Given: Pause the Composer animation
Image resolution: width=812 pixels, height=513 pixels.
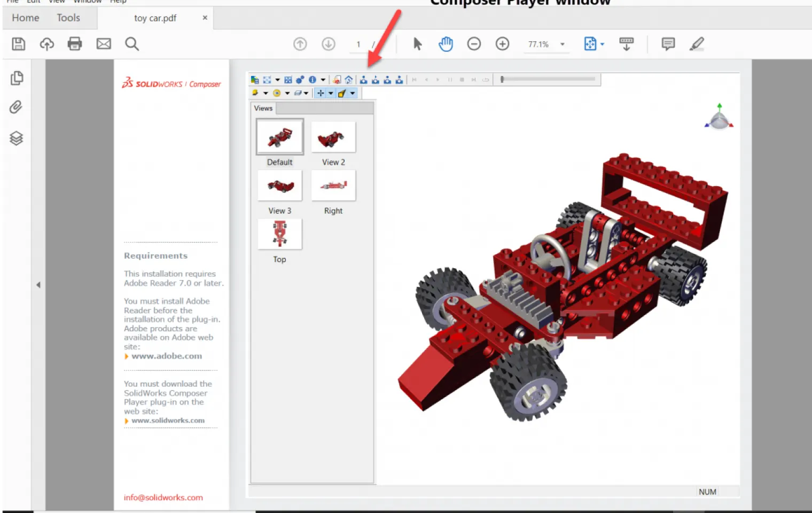Looking at the screenshot, I should tap(450, 80).
